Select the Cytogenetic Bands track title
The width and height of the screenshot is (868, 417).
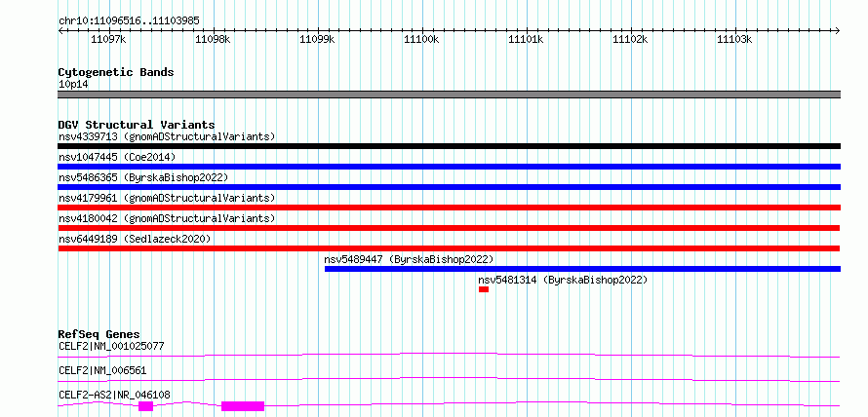tap(116, 72)
